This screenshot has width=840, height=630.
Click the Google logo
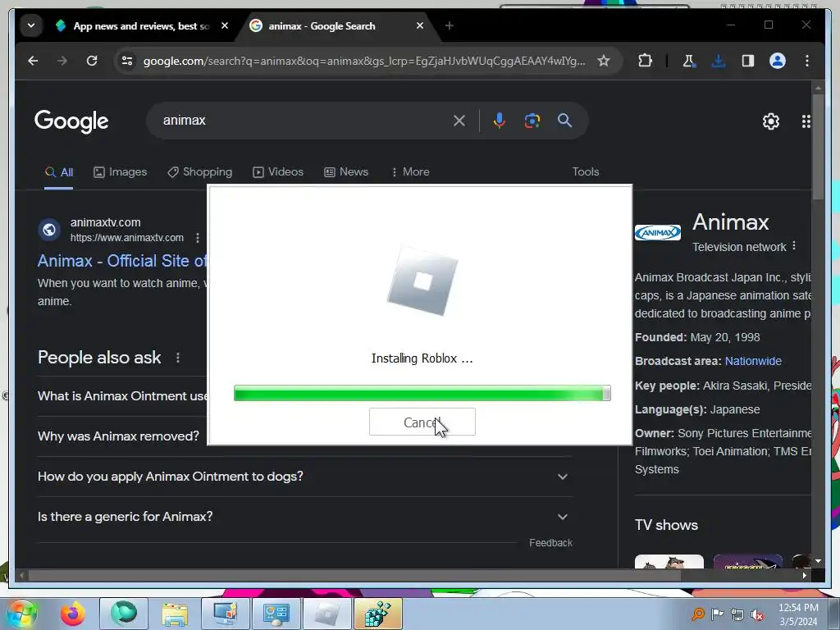tap(71, 121)
